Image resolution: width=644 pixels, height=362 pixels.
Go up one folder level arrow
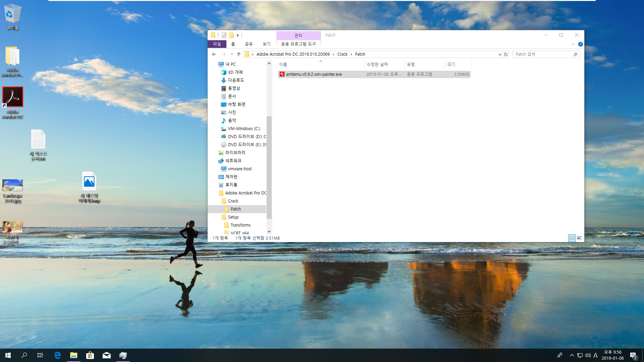pyautogui.click(x=239, y=54)
